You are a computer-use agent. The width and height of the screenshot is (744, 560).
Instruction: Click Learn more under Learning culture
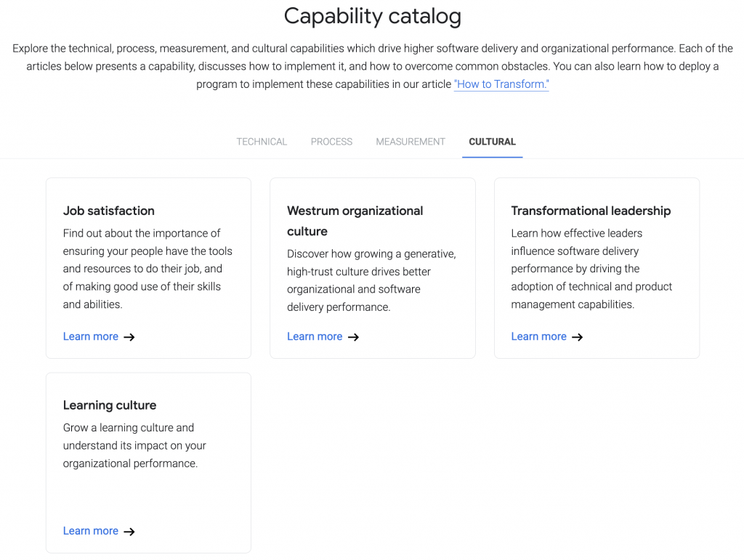tap(91, 531)
